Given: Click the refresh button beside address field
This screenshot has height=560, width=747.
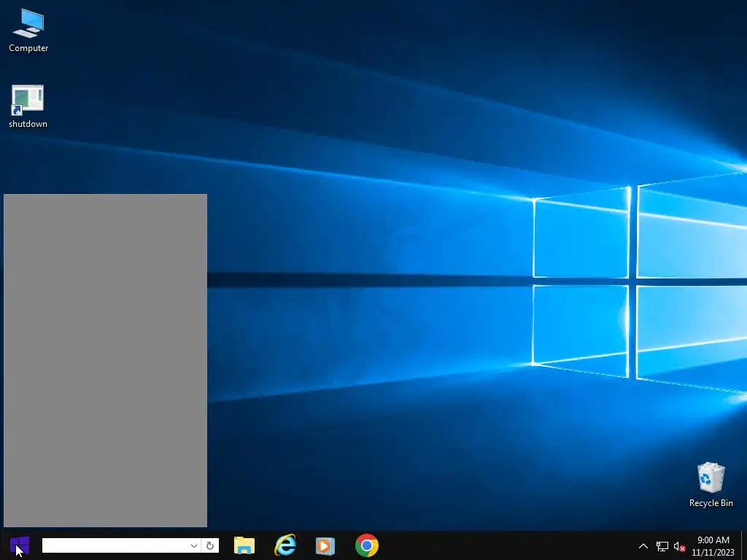Looking at the screenshot, I should point(210,545).
